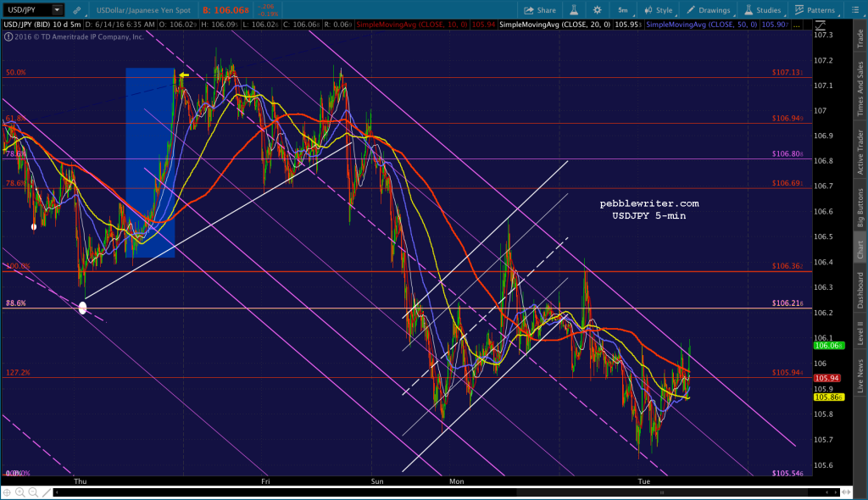
Task: Click the red 105.94 price bubble on axis
Action: click(827, 378)
